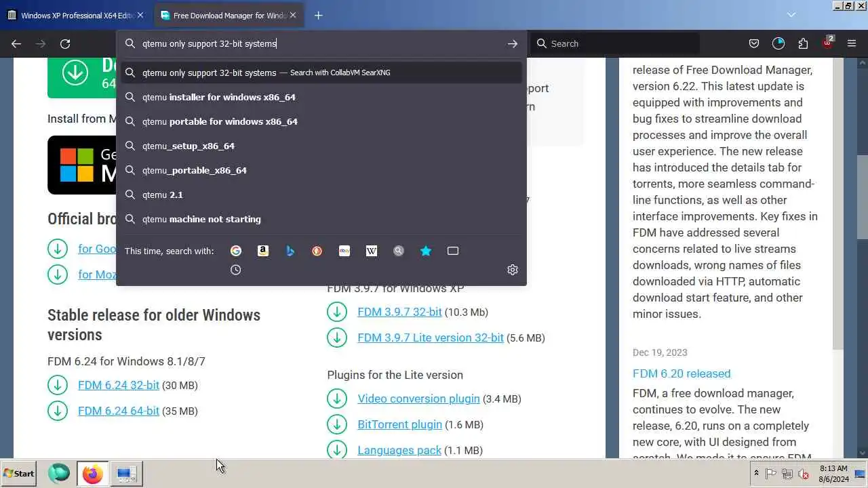
Task: Open the Languages pack link
Action: pos(399,450)
